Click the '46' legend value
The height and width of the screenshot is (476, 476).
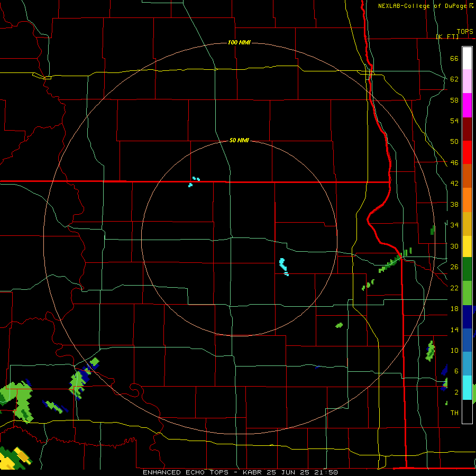454,163
